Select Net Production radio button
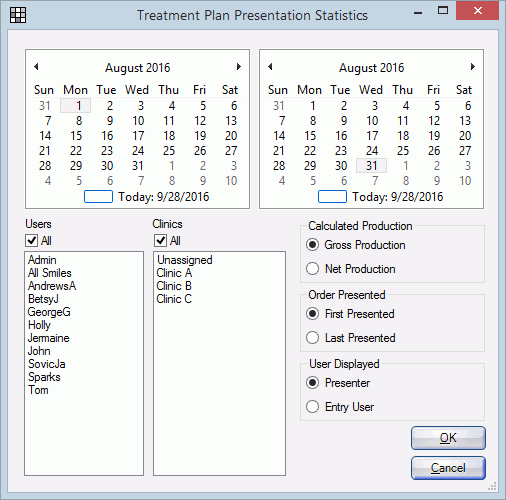The width and height of the screenshot is (506, 500). 312,269
